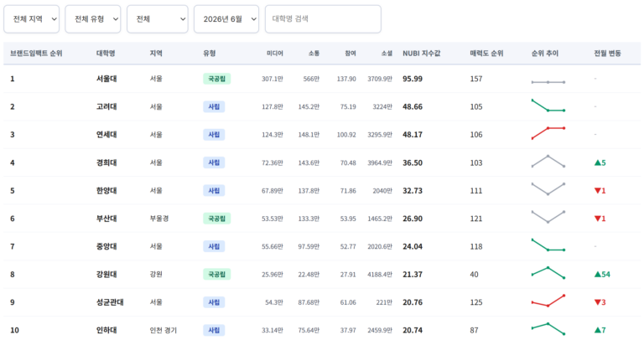Click 사립 badge in 고려대 row
Viewport: 644px width, 340px height.
(x=214, y=106)
